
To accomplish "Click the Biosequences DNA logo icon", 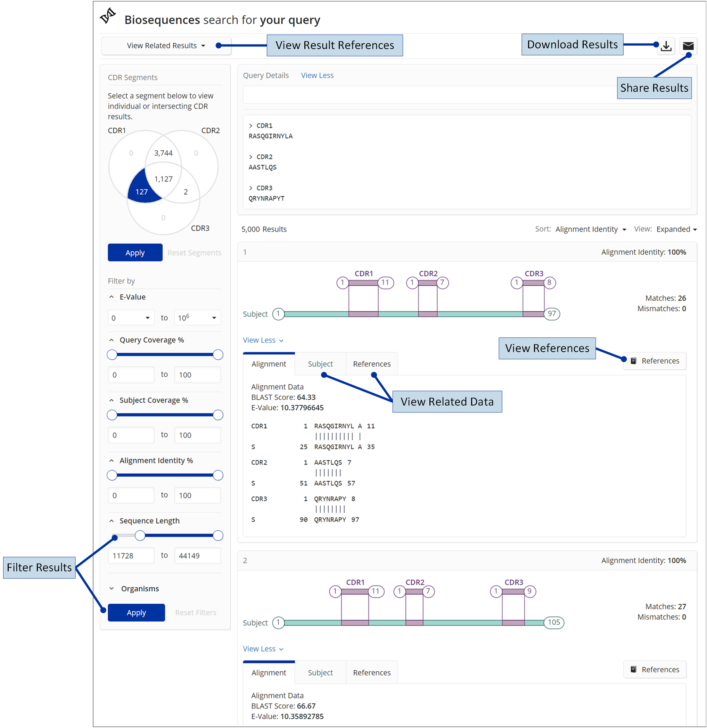I will pyautogui.click(x=108, y=16).
